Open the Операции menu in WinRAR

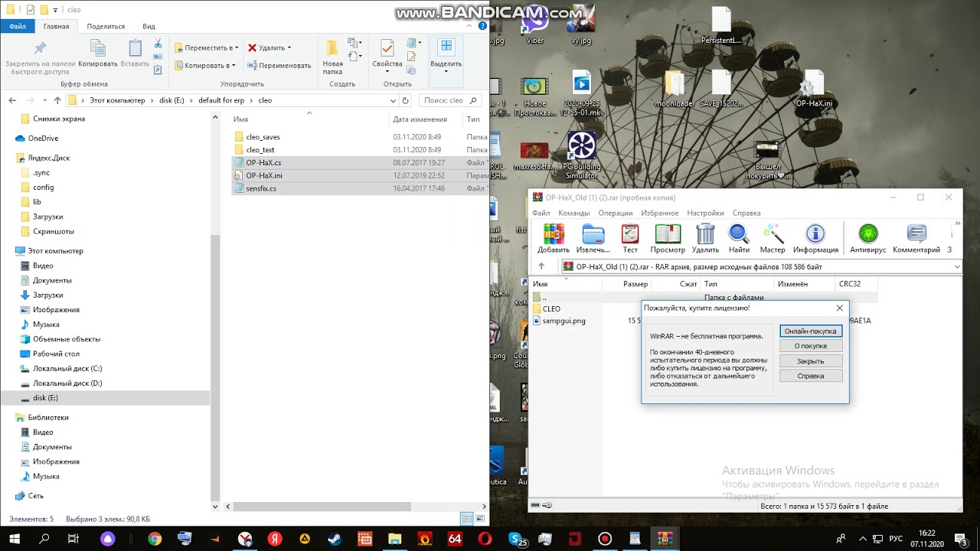[616, 213]
